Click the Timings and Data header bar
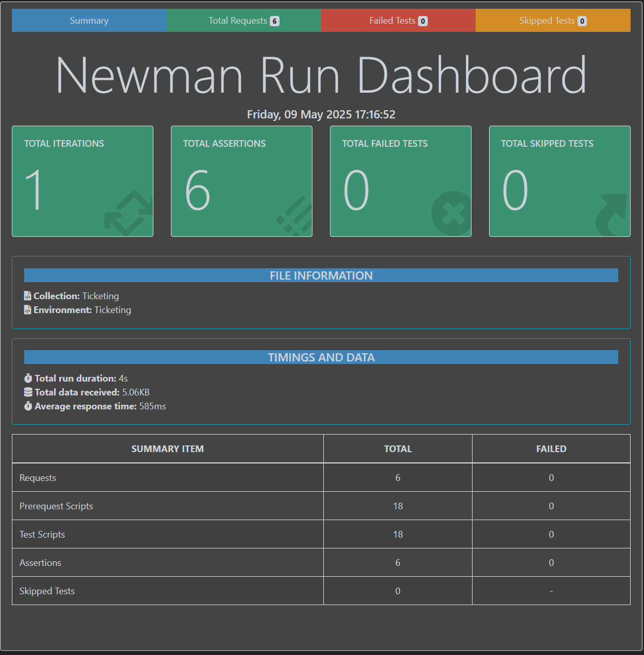This screenshot has width=644, height=655. [x=321, y=357]
